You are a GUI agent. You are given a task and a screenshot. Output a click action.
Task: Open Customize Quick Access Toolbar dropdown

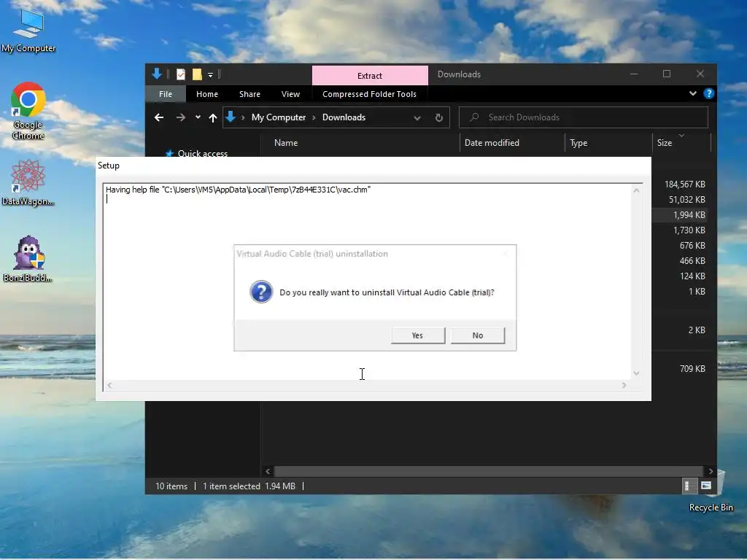pyautogui.click(x=210, y=75)
